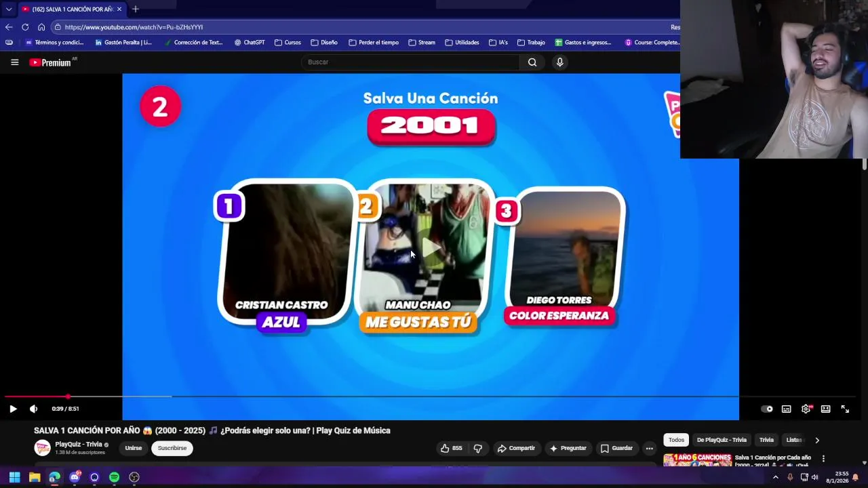The width and height of the screenshot is (868, 488).
Task: Select the Trivia filter chip
Action: (766, 440)
